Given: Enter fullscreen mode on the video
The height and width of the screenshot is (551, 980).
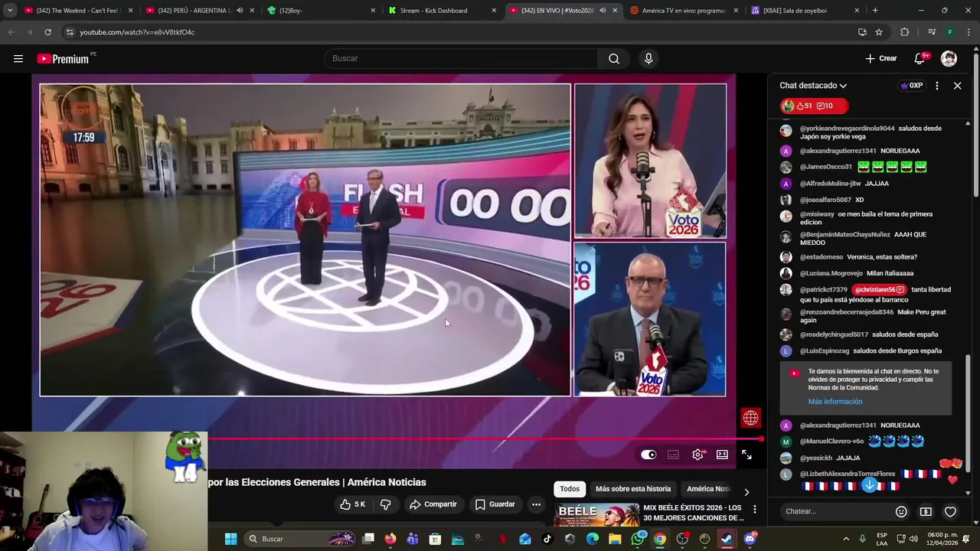Looking at the screenshot, I should point(746,455).
